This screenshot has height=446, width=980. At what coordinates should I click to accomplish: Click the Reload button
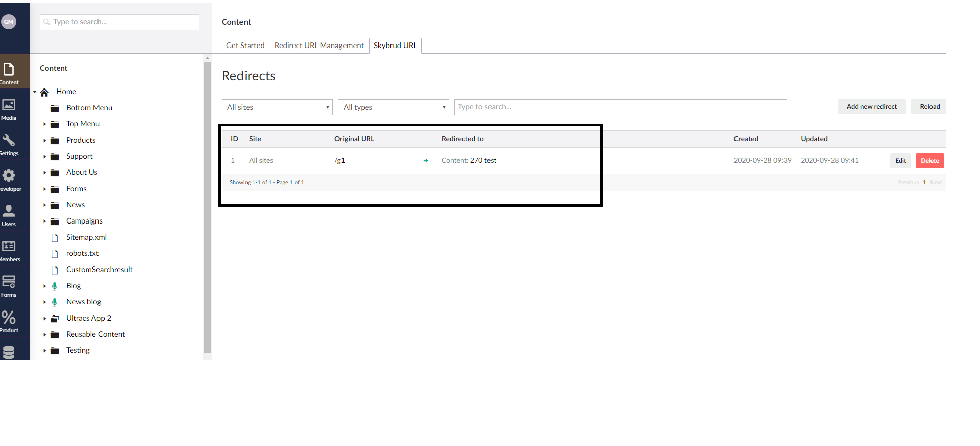tap(929, 107)
